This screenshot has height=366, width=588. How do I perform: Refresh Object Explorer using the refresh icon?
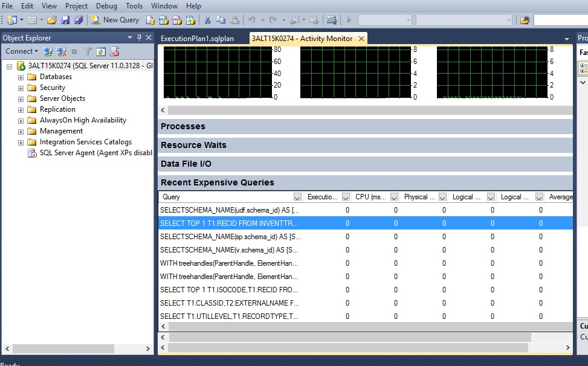(x=101, y=51)
